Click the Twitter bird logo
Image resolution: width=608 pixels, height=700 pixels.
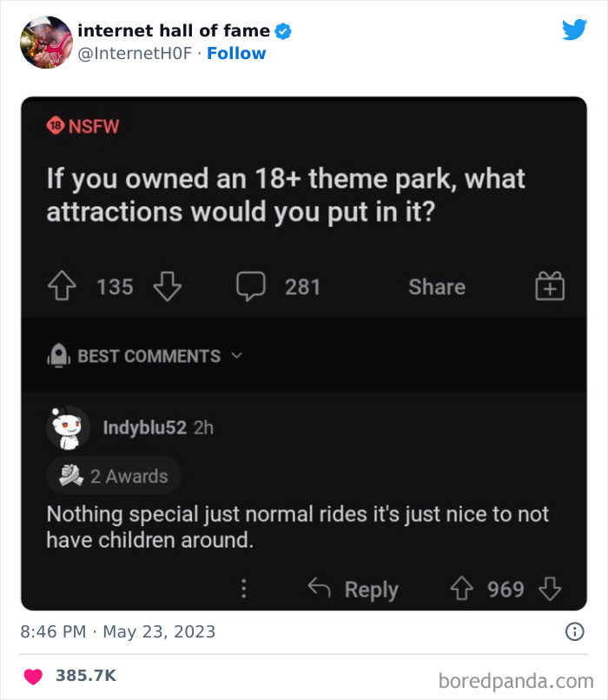pyautogui.click(x=575, y=29)
